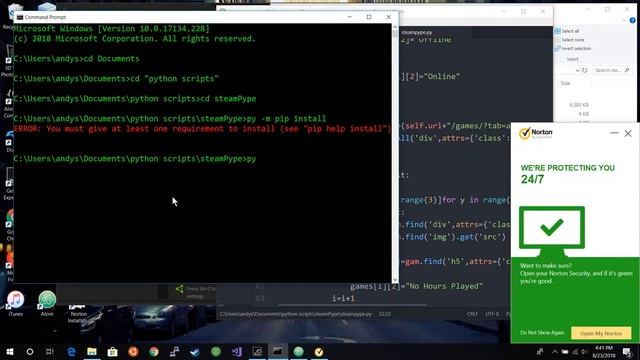Screen dimensions: 640x360
Task: Click the Command Prompt title bar icon
Action: coord(20,17)
